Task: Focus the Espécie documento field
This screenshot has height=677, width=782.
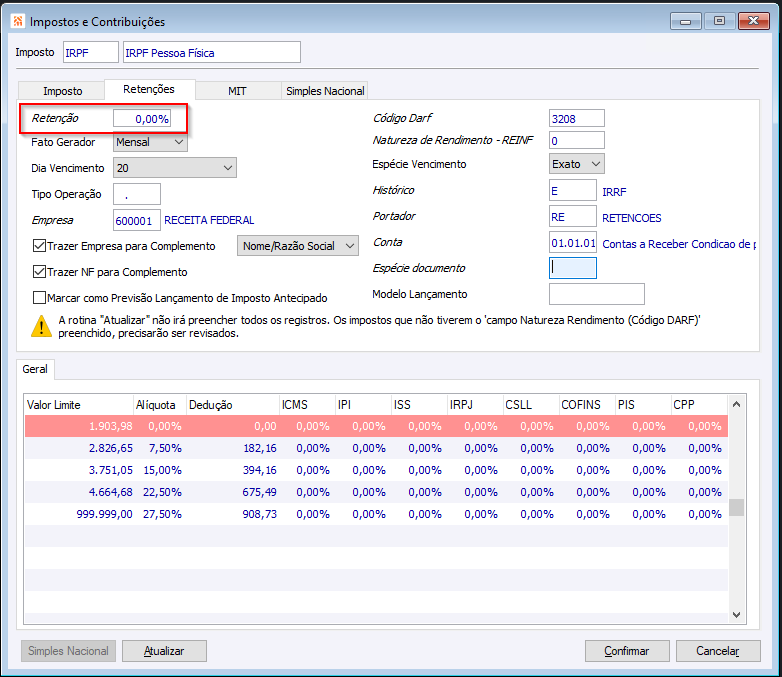Action: pos(573,268)
